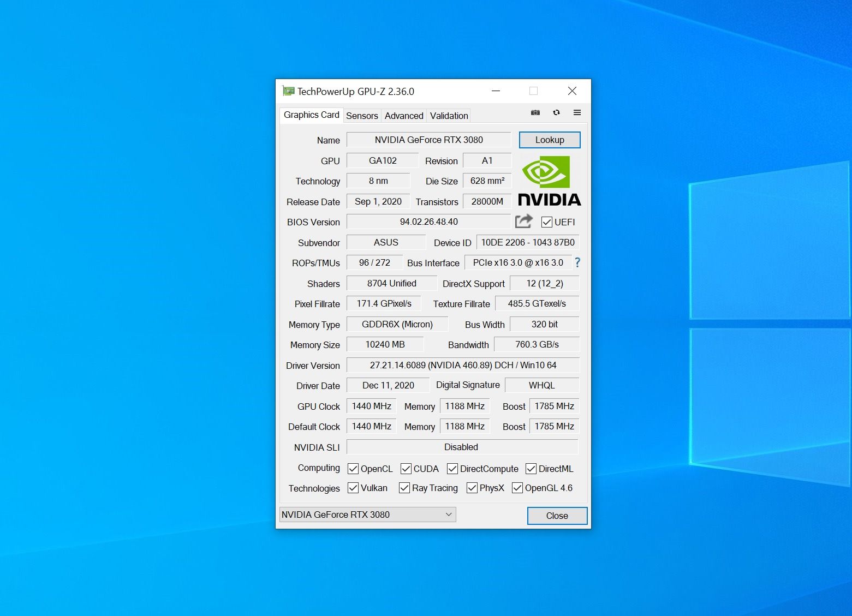Click the ROPs/TMUs value 96 / 272
The height and width of the screenshot is (616, 852).
point(374,262)
